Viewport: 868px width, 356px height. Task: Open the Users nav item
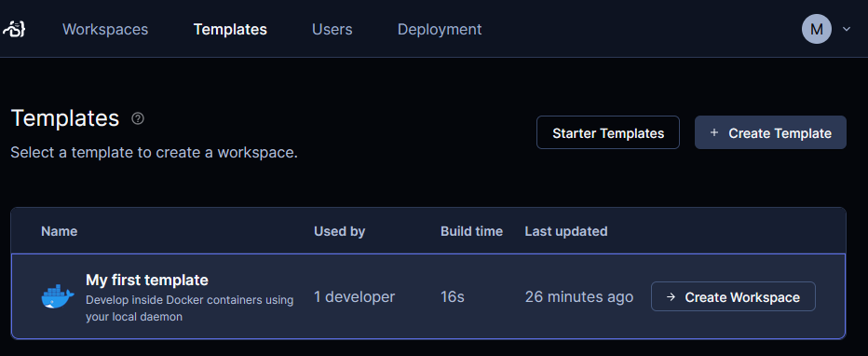(332, 29)
